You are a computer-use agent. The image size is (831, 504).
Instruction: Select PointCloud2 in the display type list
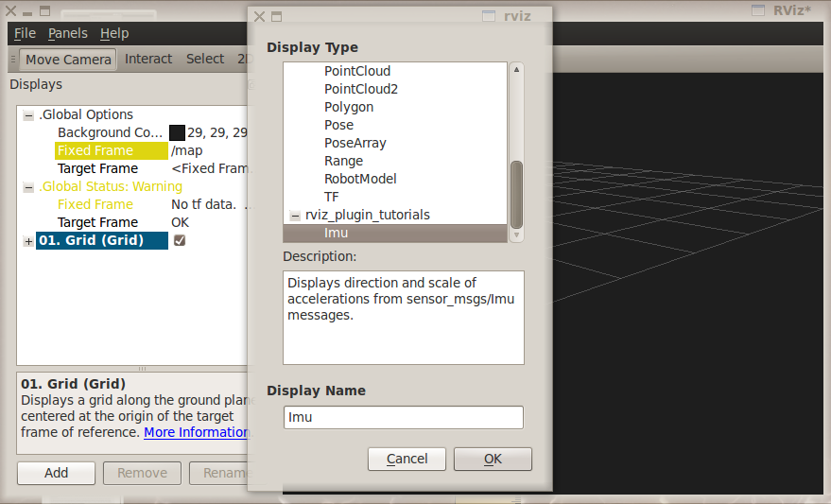click(x=361, y=89)
